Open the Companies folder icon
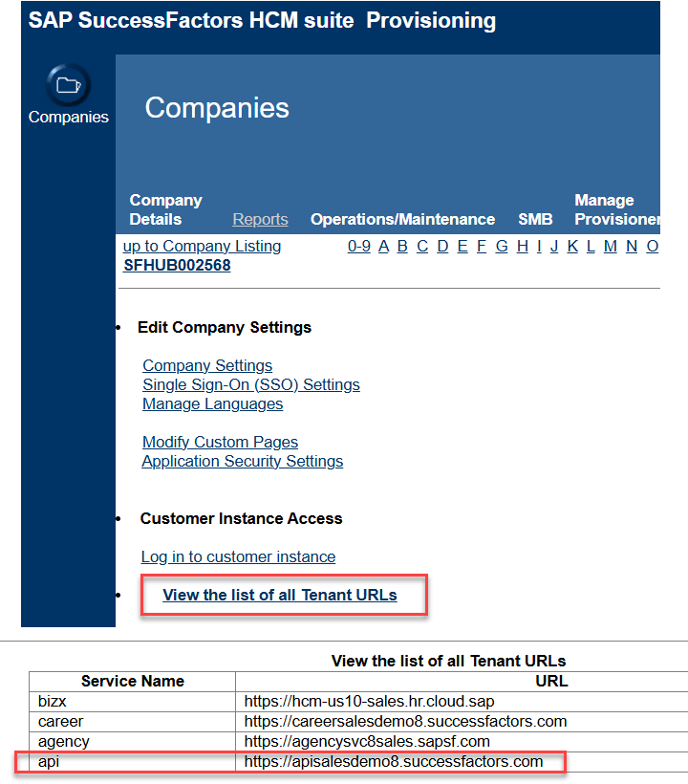This screenshot has height=784, width=688. pyautogui.click(x=69, y=84)
